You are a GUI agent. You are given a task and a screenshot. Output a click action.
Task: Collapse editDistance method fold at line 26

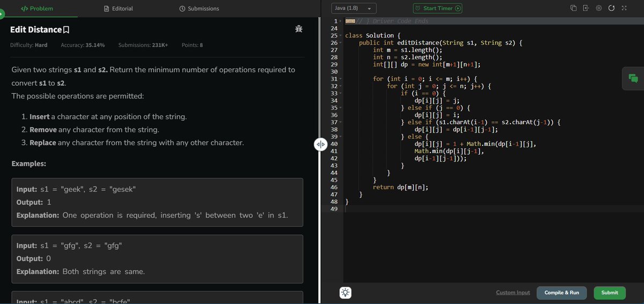341,42
